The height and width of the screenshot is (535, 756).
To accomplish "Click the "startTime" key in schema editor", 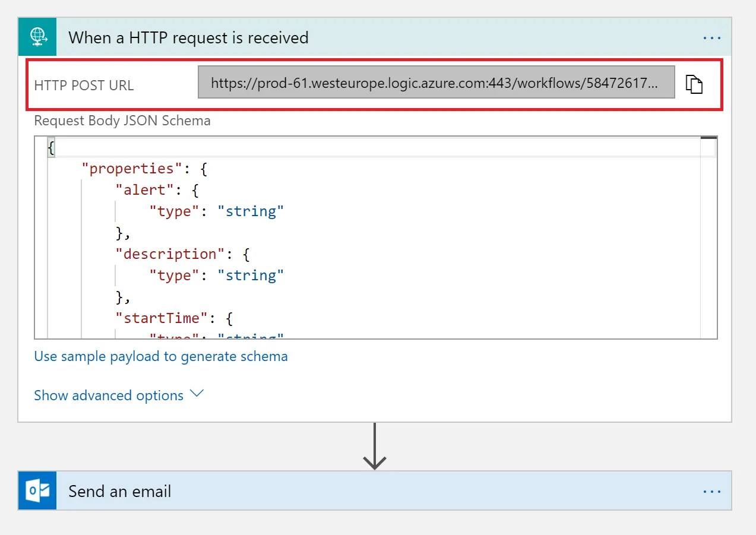I will coord(162,318).
